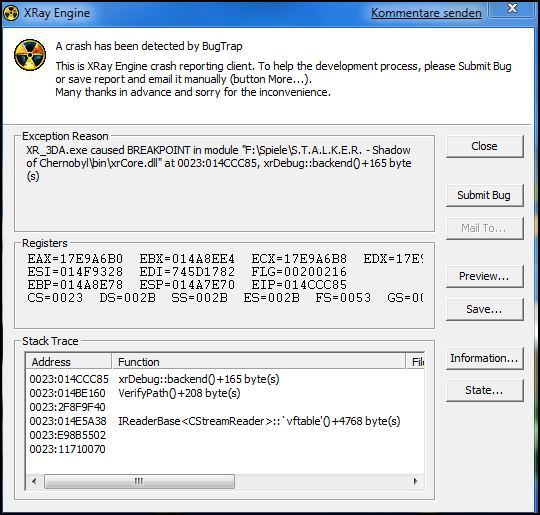Click radiation icon in title bar
The height and width of the screenshot is (515, 540).
click(x=11, y=13)
